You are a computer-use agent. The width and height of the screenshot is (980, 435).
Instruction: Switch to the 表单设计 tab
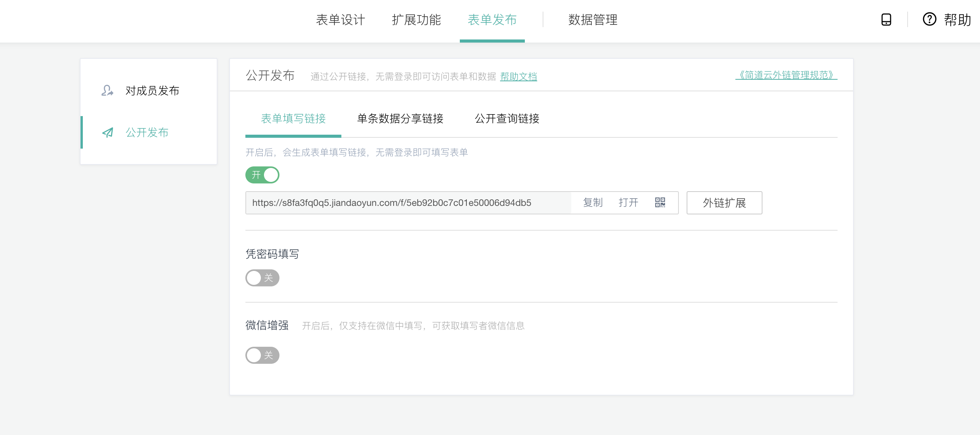(340, 20)
